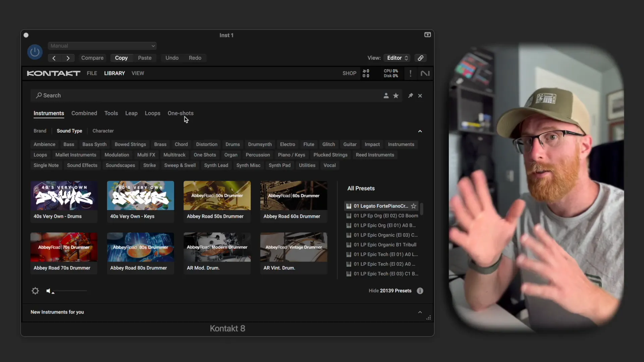Click the Redo button
644x362 pixels.
pyautogui.click(x=195, y=58)
